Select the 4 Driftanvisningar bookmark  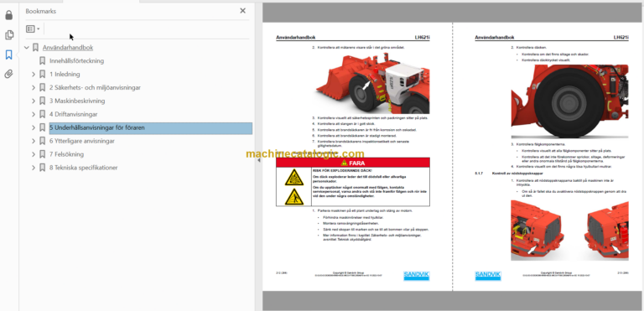click(74, 114)
